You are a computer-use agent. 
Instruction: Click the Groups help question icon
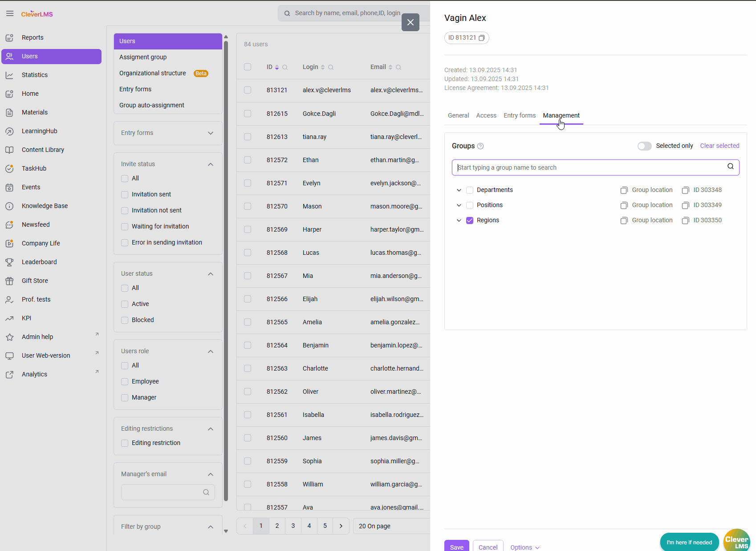(480, 146)
